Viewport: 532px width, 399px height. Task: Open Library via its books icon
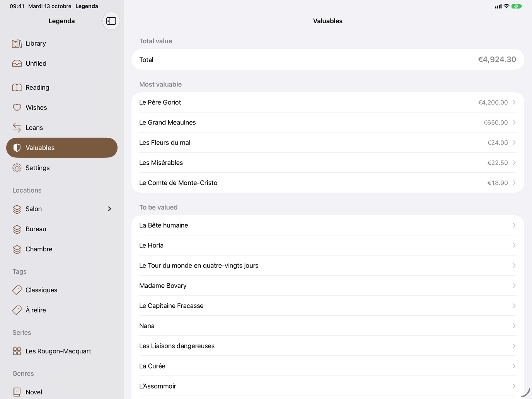[17, 43]
